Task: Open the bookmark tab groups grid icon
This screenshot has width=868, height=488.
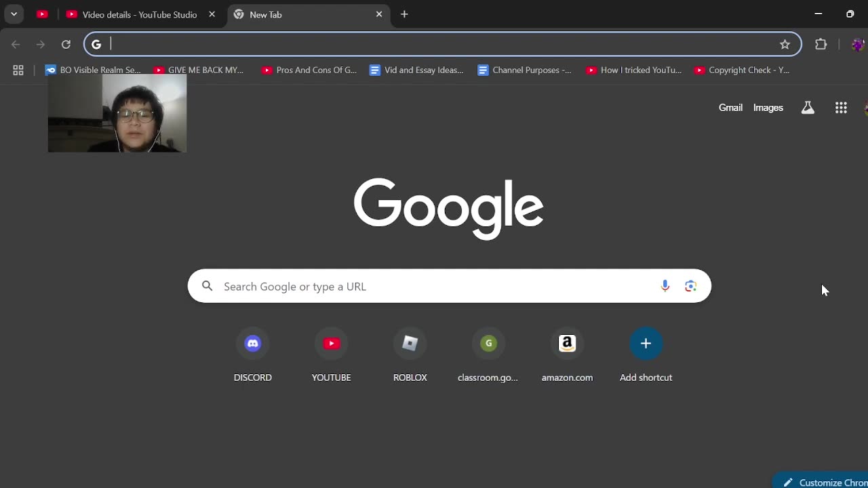Action: (18, 70)
